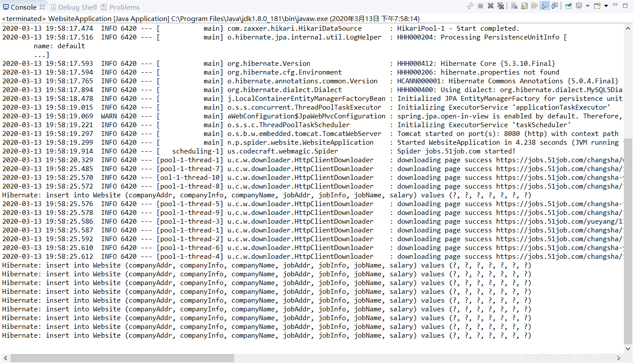The image size is (634, 364).
Task: Toggle Word Wrap in console toolbar
Action: [x=534, y=6]
